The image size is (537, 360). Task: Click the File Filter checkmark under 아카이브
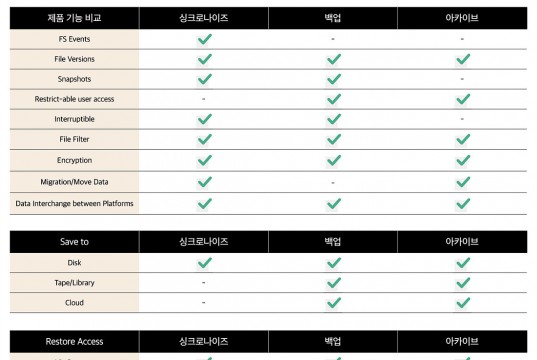[x=463, y=139]
